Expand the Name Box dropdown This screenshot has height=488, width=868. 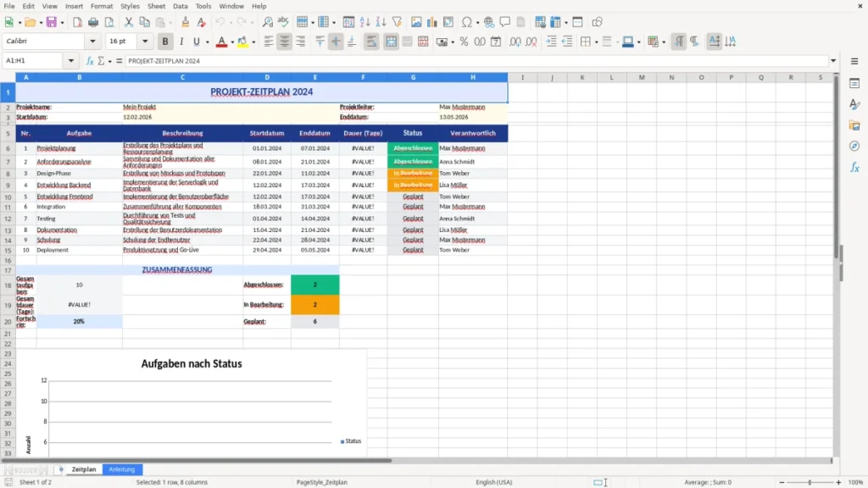click(x=71, y=61)
